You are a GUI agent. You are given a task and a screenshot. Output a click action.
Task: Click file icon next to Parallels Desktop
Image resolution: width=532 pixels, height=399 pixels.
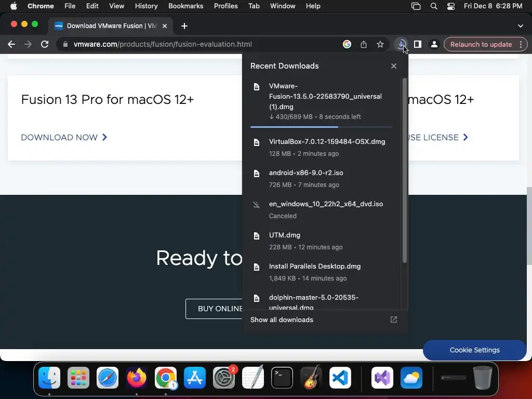pyautogui.click(x=257, y=267)
